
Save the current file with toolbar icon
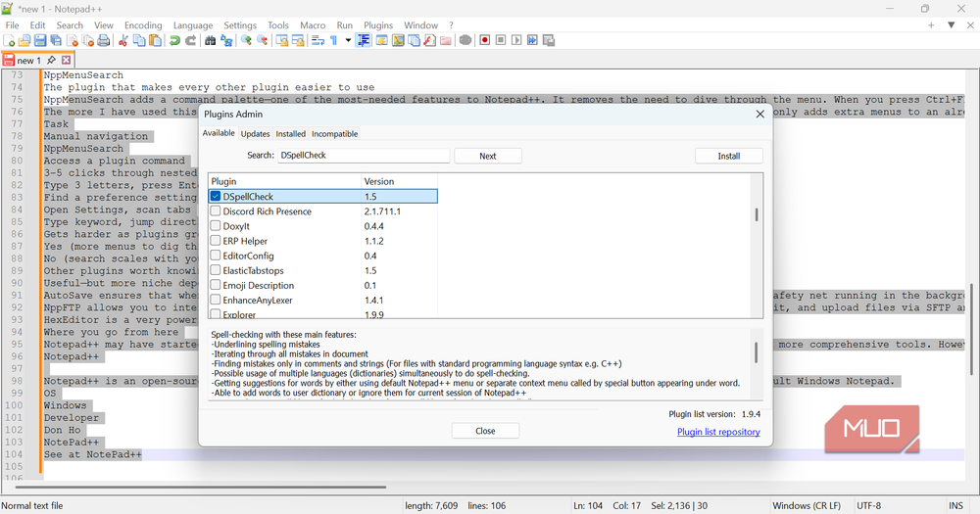tap(40, 40)
